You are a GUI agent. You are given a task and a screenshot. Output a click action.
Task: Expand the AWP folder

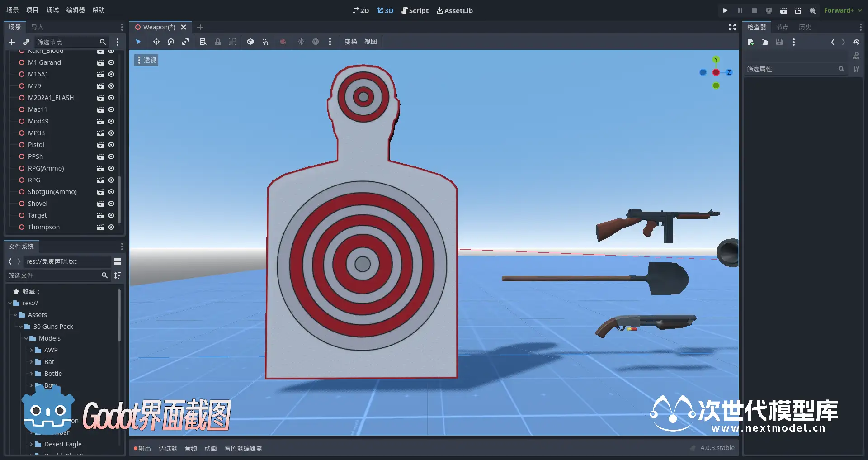[x=31, y=350]
